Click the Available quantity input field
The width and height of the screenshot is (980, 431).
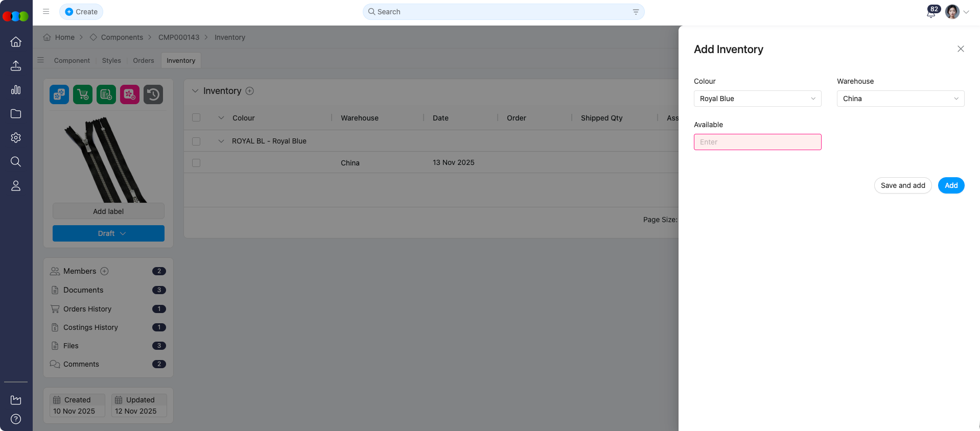pyautogui.click(x=757, y=142)
